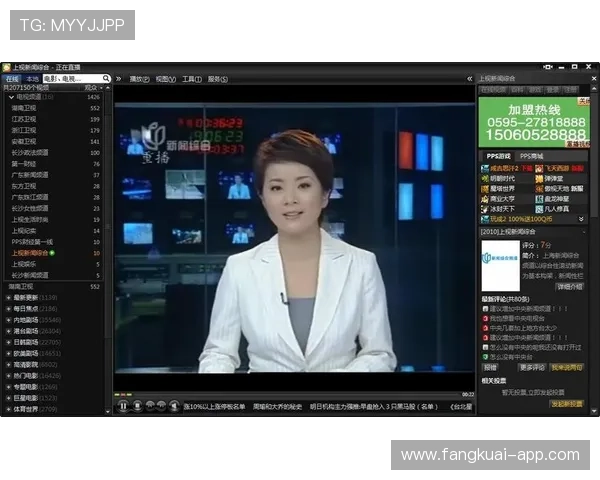The width and height of the screenshot is (600, 480).
Task: Expand the 每日焦点 category
Action: (x=8, y=309)
